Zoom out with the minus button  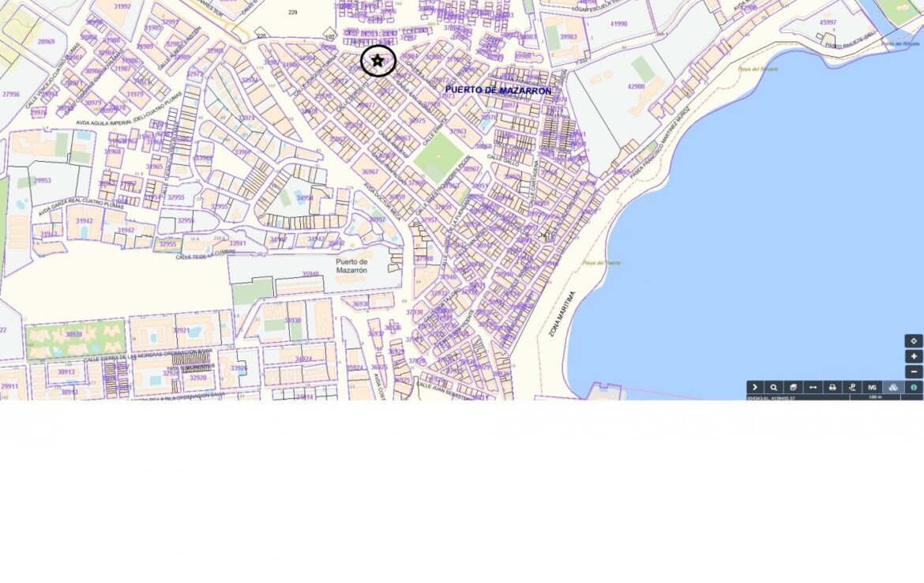(x=914, y=371)
